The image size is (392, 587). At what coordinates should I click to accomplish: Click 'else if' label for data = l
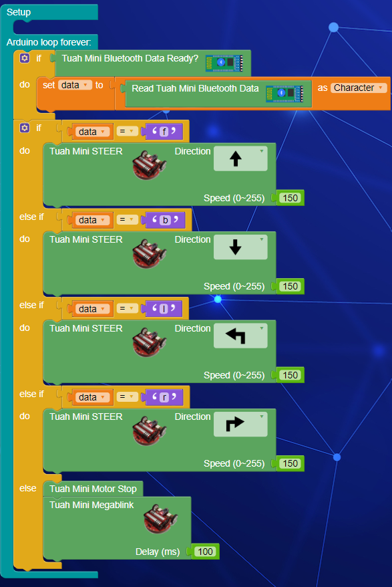(31, 305)
